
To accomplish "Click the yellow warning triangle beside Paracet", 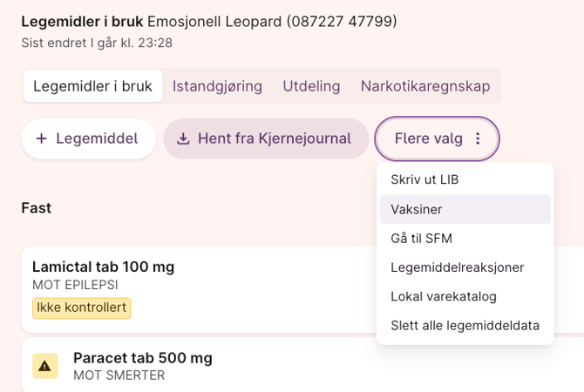I will 44,366.
